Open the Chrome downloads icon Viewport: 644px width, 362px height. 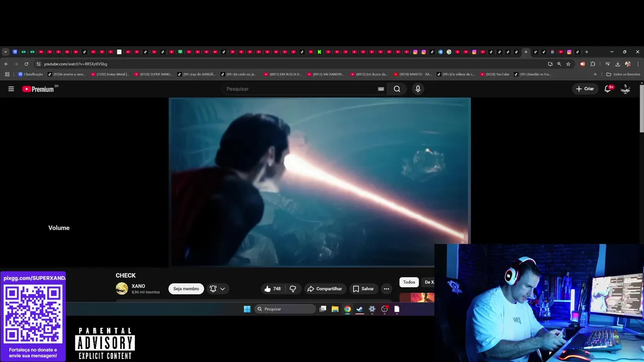(617, 64)
